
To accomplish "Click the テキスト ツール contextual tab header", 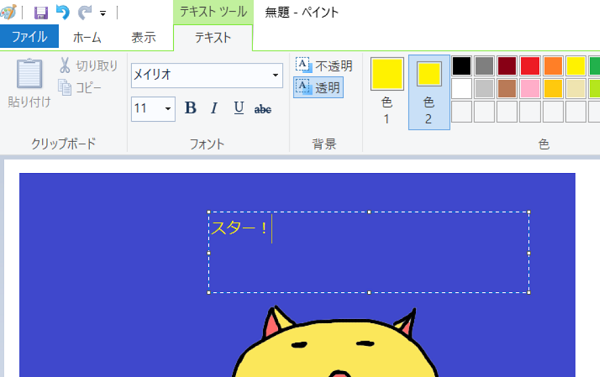I will tap(213, 12).
